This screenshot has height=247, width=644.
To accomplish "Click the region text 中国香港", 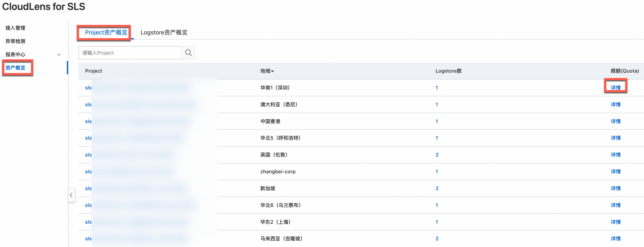I will tap(270, 121).
